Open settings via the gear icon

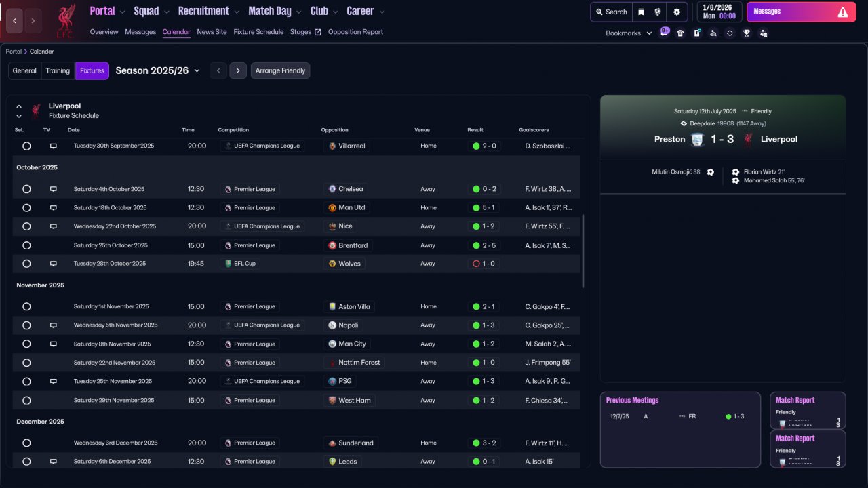click(x=677, y=12)
